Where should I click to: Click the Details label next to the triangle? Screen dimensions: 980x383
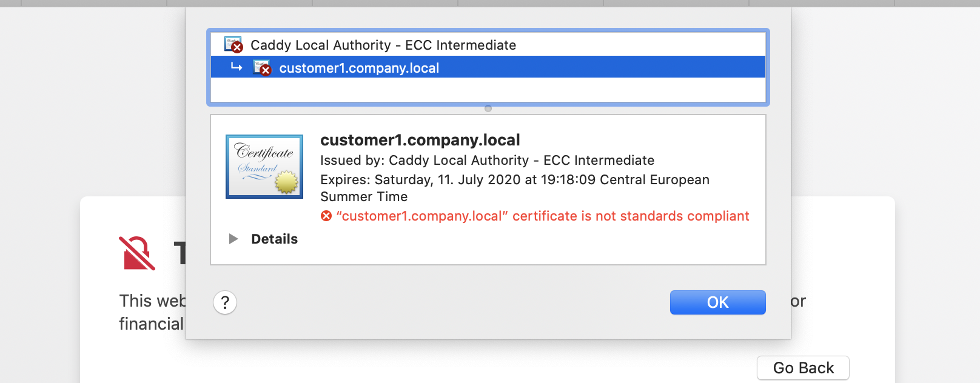274,239
